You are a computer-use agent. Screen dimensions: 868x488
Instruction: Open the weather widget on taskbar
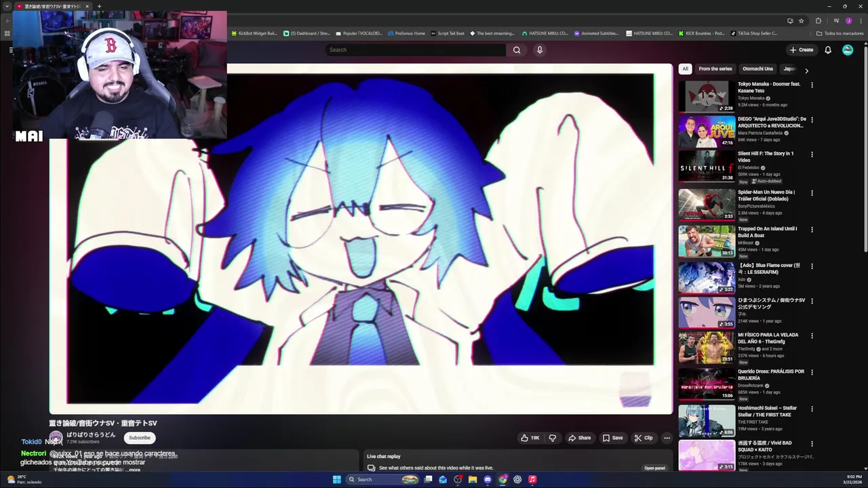(x=24, y=479)
